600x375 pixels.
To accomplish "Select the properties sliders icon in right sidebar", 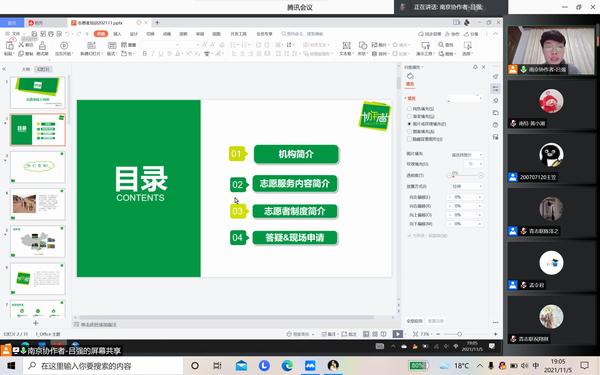I will [496, 88].
